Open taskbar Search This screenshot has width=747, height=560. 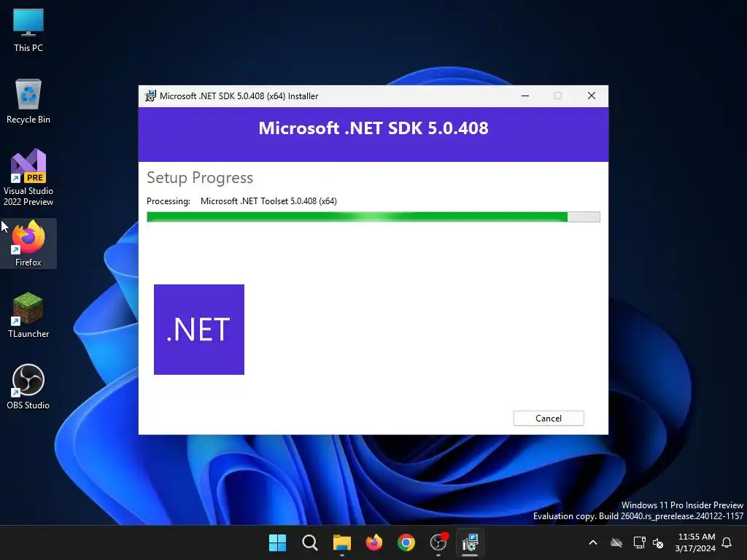(x=309, y=542)
